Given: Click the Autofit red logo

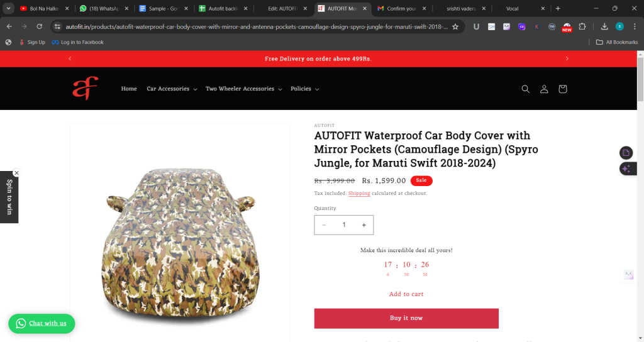Looking at the screenshot, I should [x=85, y=88].
